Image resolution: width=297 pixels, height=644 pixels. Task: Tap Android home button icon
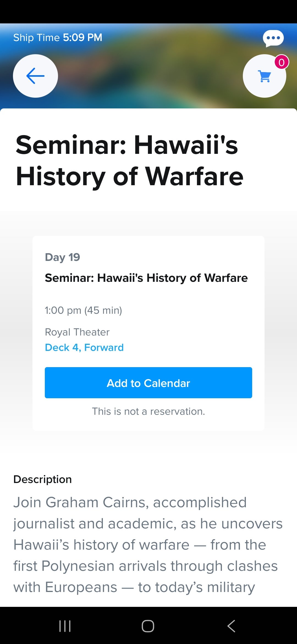(x=148, y=626)
